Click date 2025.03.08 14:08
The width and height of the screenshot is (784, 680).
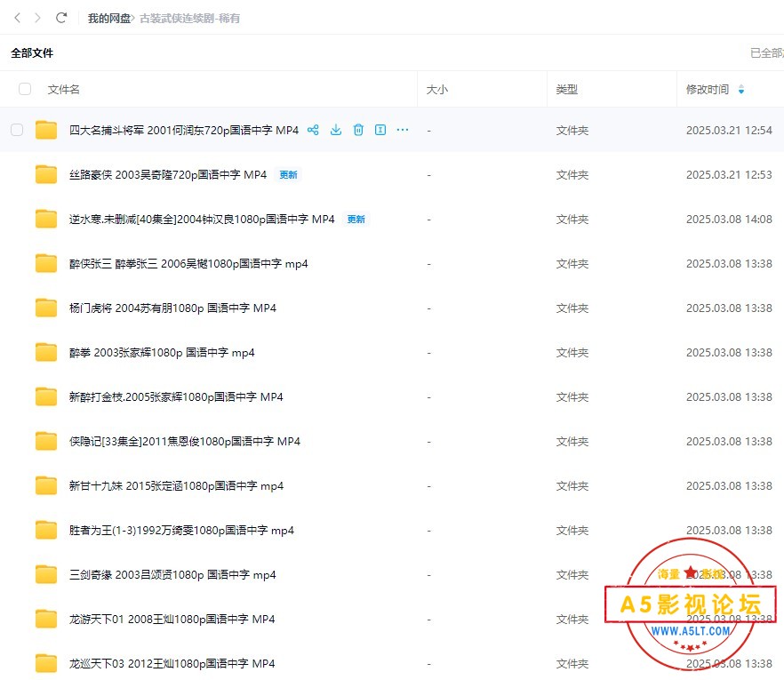click(729, 219)
